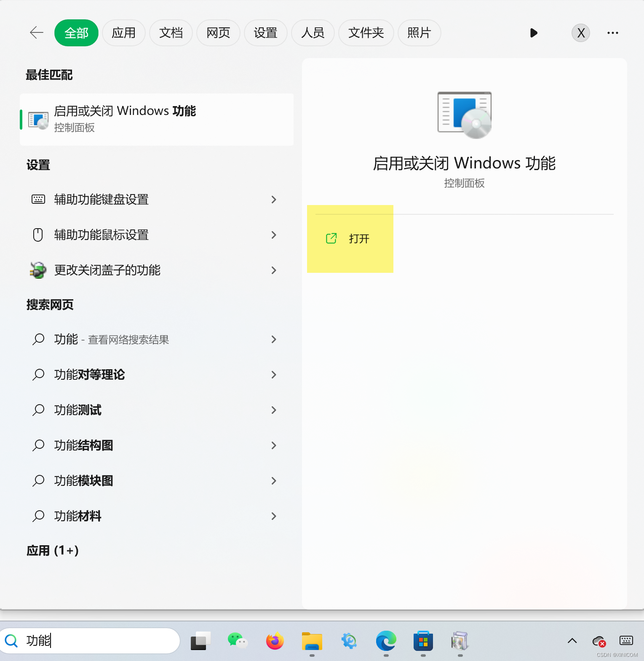This screenshot has height=661, width=644.
Task: Open 更改关闭盖子的功能 result
Action: pyautogui.click(x=157, y=270)
